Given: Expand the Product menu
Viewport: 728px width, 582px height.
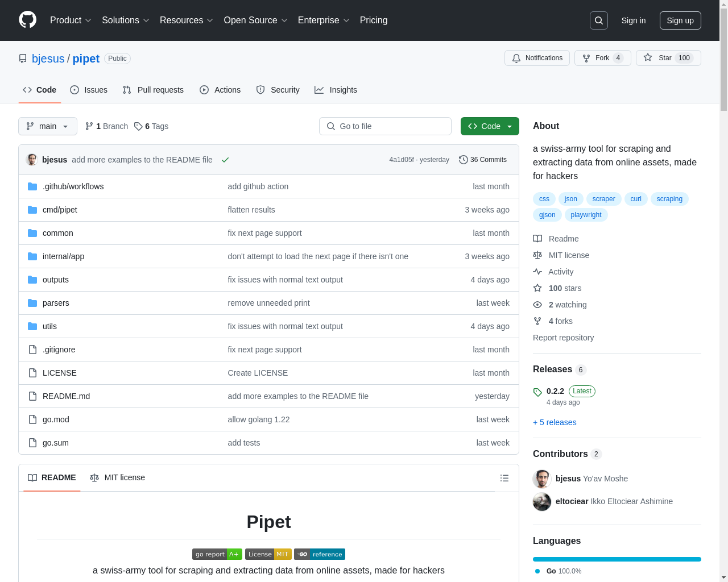Looking at the screenshot, I should coord(71,20).
